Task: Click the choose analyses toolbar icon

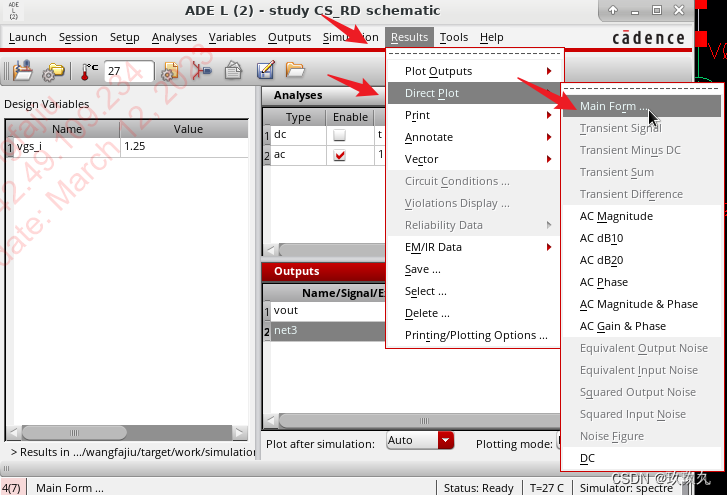Action: tap(202, 71)
